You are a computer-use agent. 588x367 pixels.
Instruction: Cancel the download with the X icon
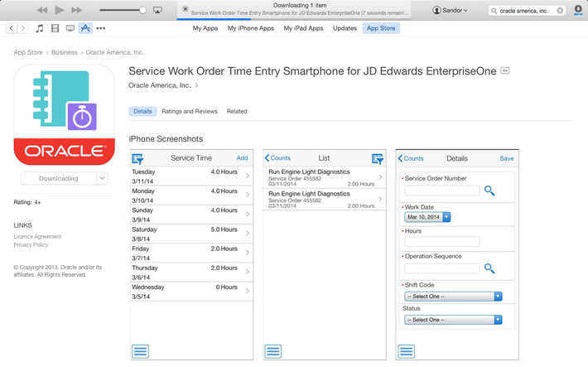point(186,8)
